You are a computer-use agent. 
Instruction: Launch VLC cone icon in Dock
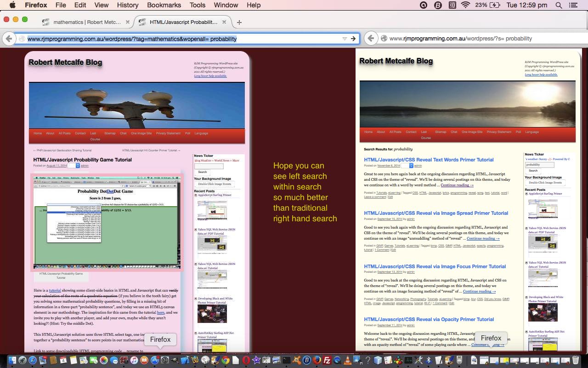tap(348, 360)
